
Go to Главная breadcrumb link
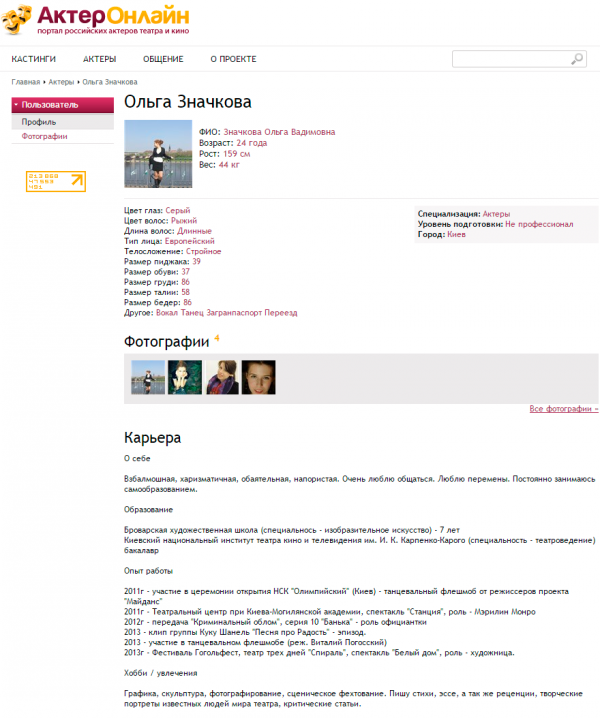[26, 81]
